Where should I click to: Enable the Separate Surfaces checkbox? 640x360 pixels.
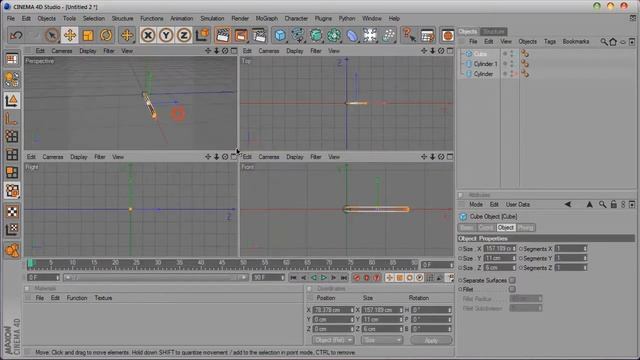[512, 280]
